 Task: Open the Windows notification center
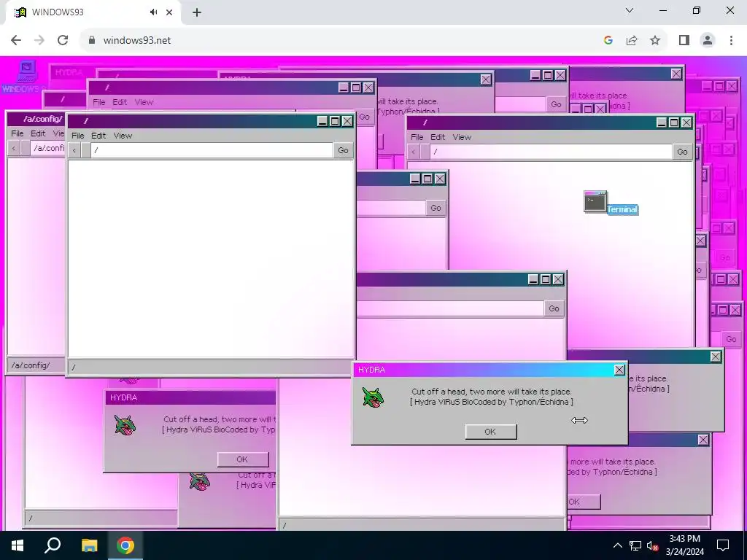click(x=723, y=545)
